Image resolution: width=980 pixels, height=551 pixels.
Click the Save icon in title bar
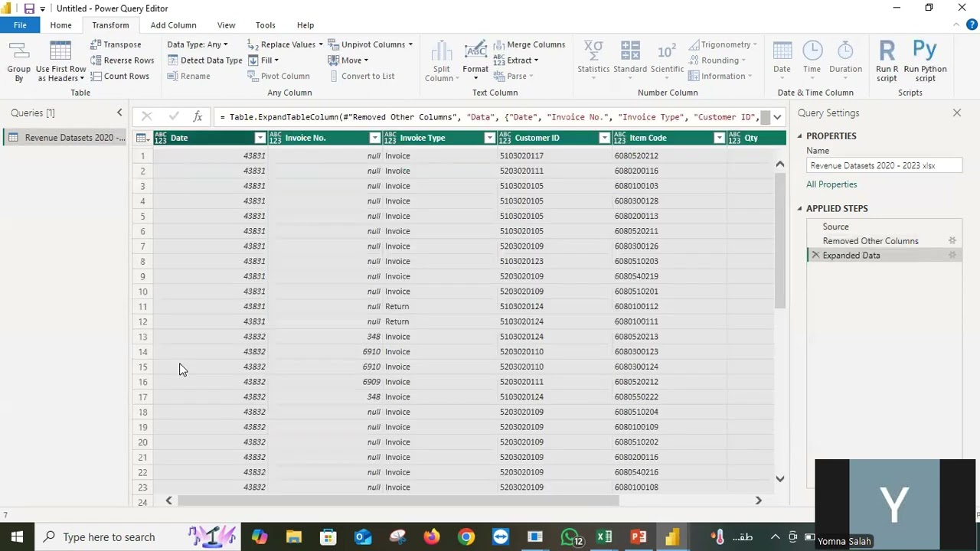[29, 8]
